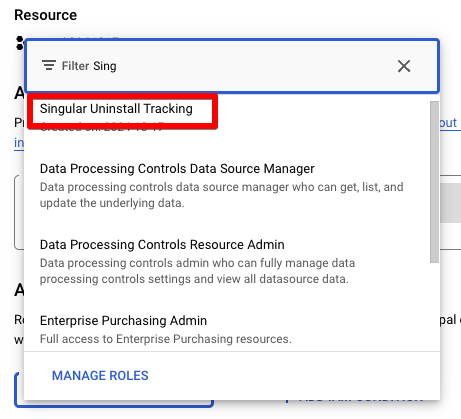This screenshot has height=419, width=461.
Task: Open the MANAGE ROLES link
Action: click(100, 376)
